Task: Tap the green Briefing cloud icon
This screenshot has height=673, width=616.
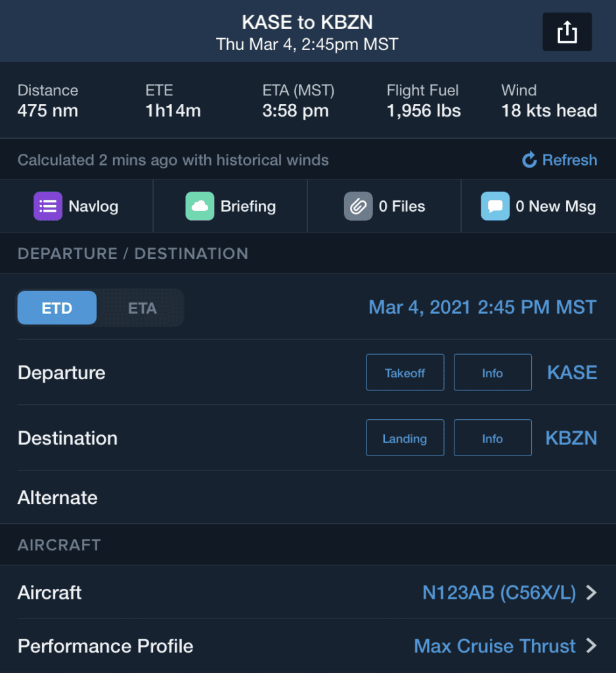Action: click(x=200, y=206)
